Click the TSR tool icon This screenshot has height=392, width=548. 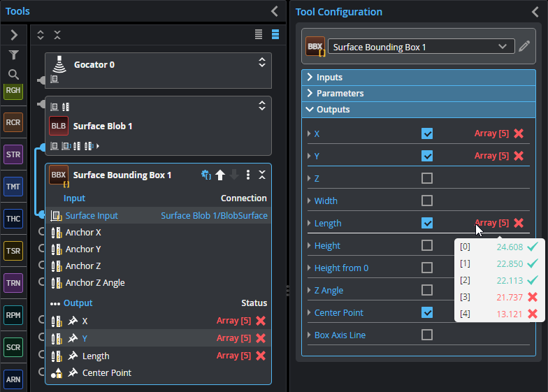click(13, 251)
